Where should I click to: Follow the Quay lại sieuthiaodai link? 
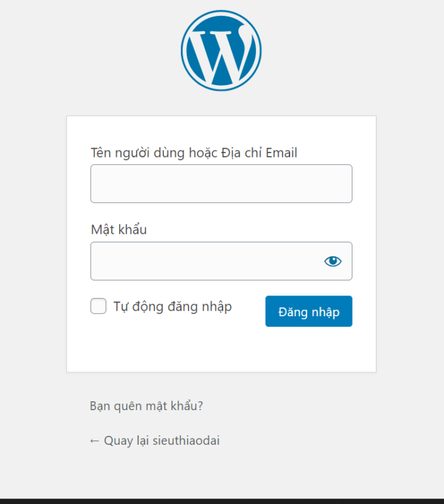(x=155, y=441)
